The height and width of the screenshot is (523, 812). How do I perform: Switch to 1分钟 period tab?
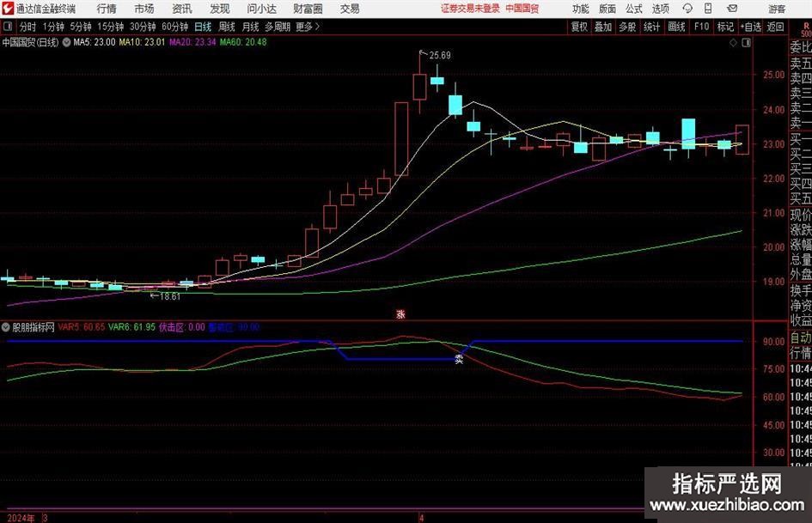pos(52,27)
